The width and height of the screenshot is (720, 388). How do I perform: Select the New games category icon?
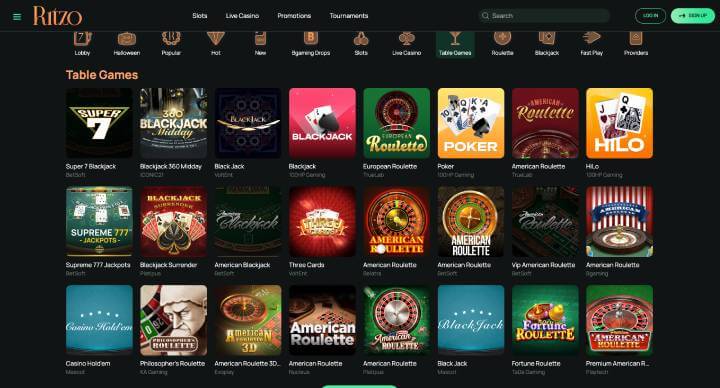260,39
